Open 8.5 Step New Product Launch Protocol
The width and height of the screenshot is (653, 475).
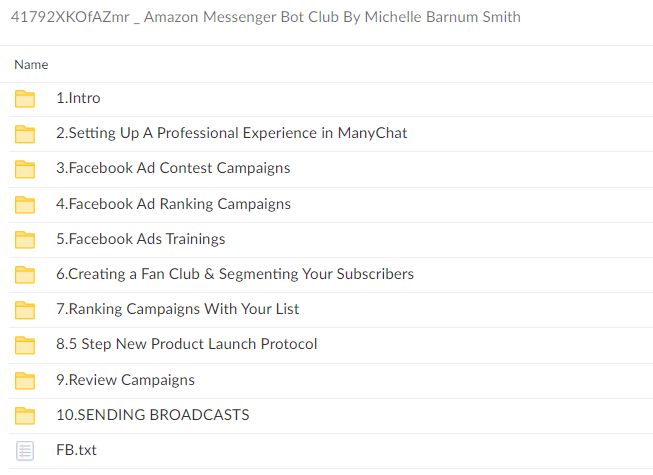click(186, 344)
